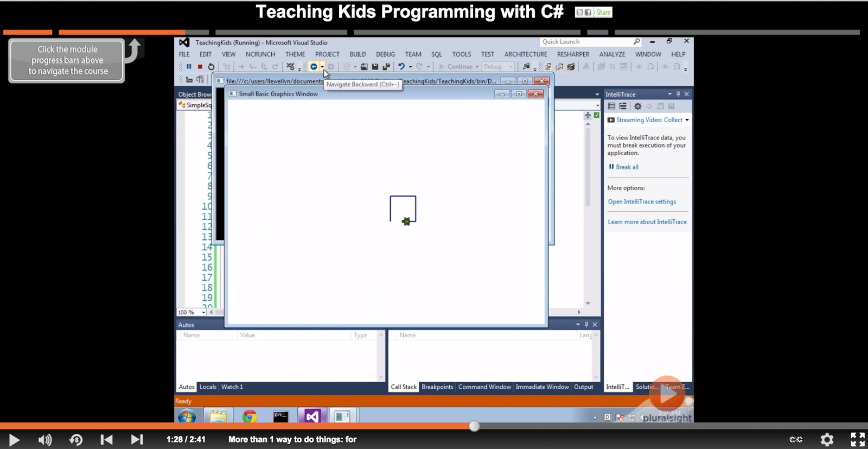
Task: Click the Windows Start orb
Action: pos(187,416)
